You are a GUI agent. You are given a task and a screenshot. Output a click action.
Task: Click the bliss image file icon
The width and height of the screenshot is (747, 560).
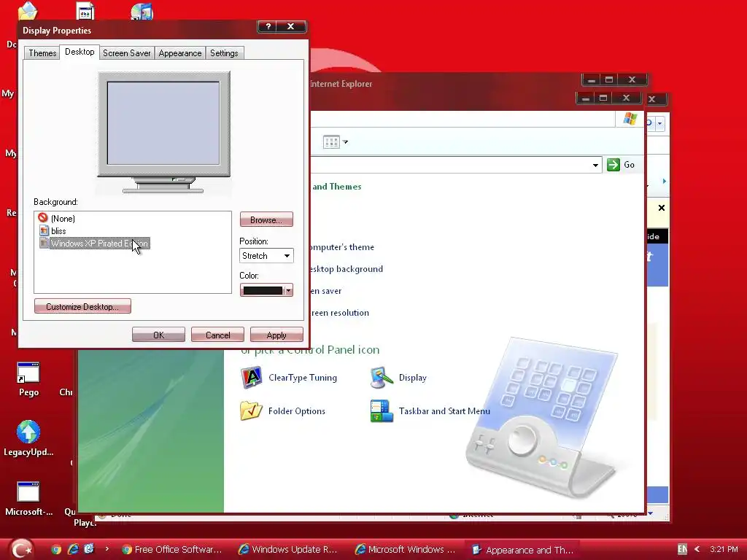point(44,230)
